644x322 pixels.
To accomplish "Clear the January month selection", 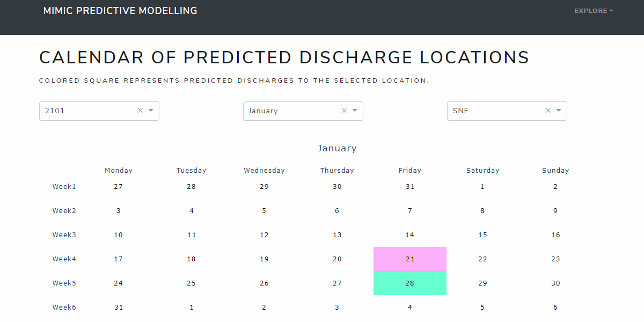I will tap(344, 111).
